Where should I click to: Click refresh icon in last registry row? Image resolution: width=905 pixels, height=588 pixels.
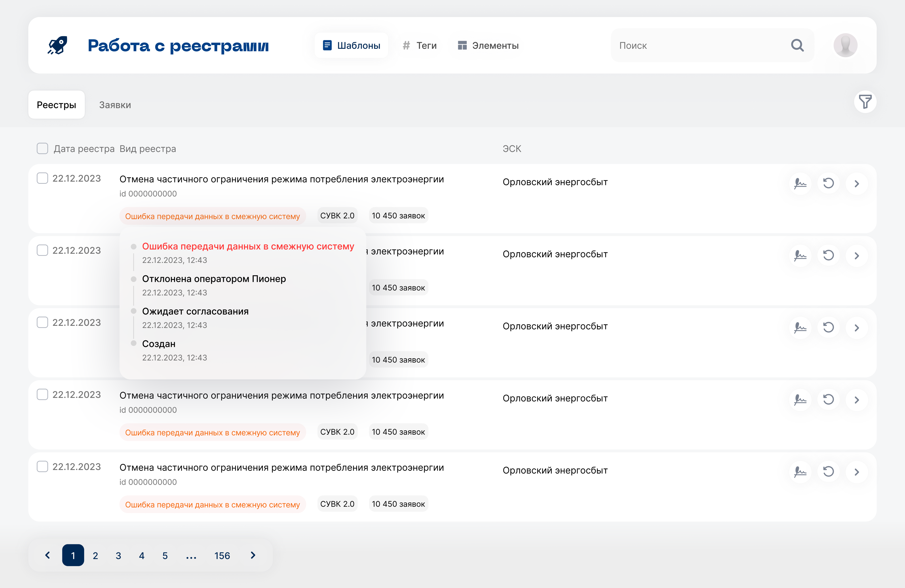click(828, 472)
